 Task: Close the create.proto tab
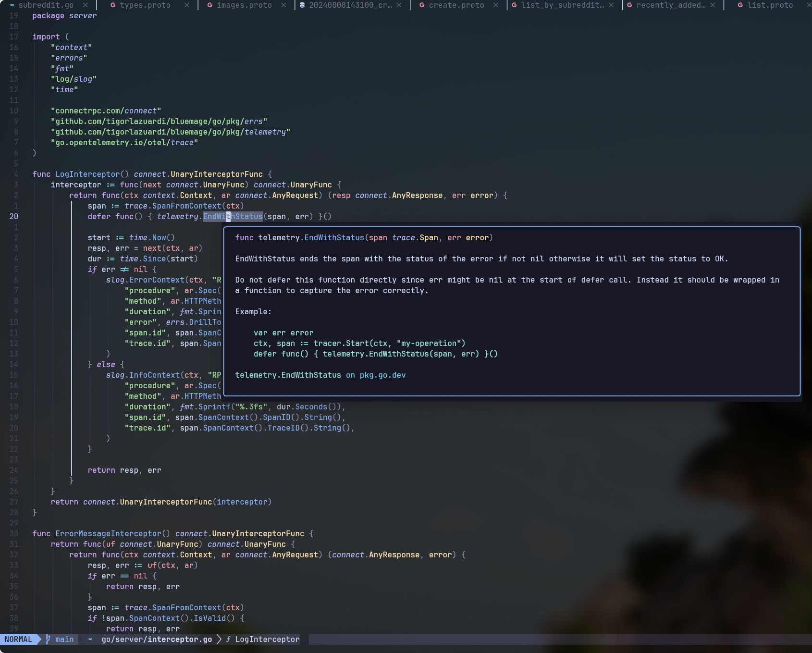(x=496, y=5)
